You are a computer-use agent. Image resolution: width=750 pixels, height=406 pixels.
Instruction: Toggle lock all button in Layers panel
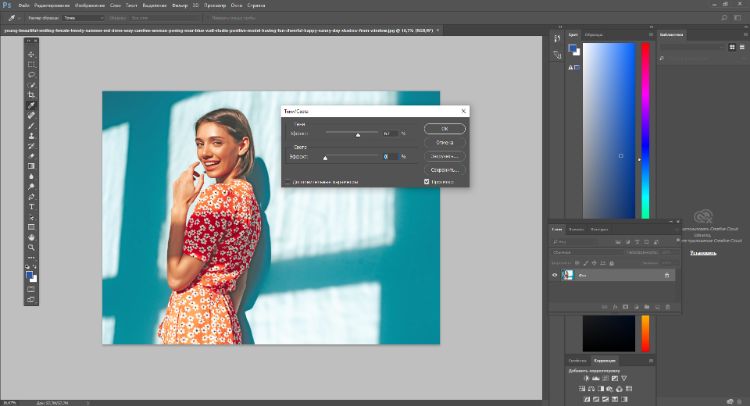point(612,263)
